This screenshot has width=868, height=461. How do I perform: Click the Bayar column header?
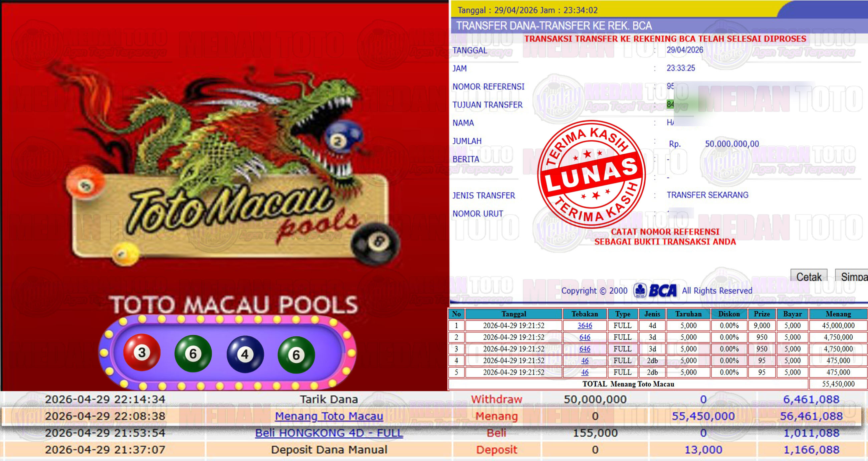click(792, 314)
